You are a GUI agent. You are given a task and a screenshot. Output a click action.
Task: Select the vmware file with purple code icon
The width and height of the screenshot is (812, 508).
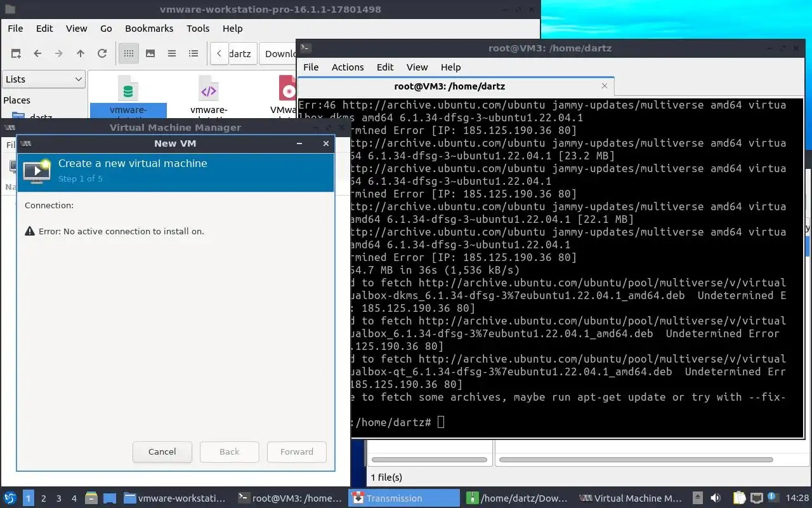209,97
